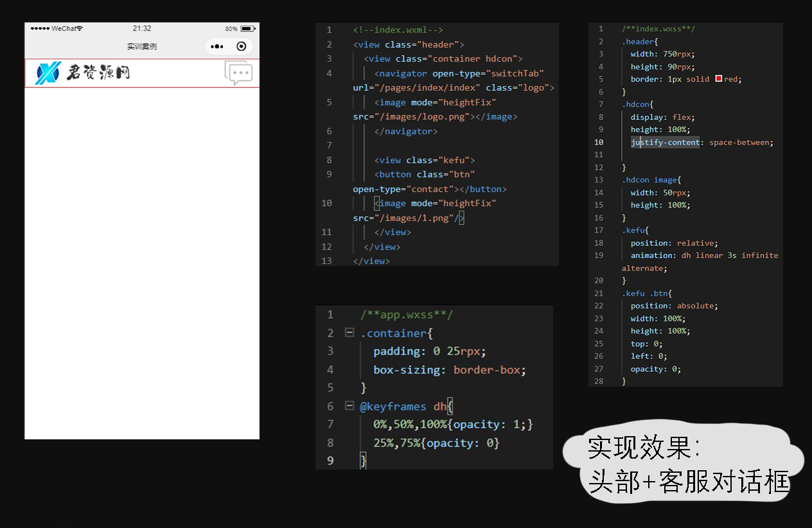Click the /**index.wxss**/ comment line

658,29
